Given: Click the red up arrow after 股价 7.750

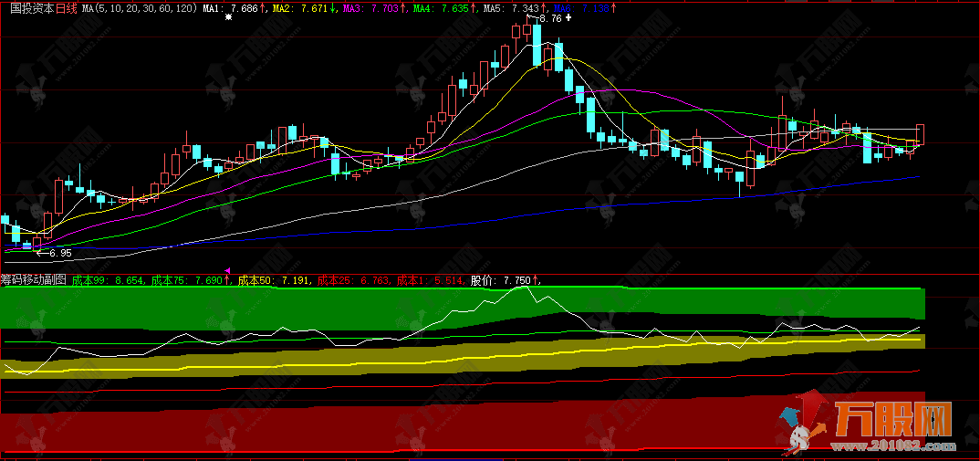Looking at the screenshot, I should click(x=535, y=281).
